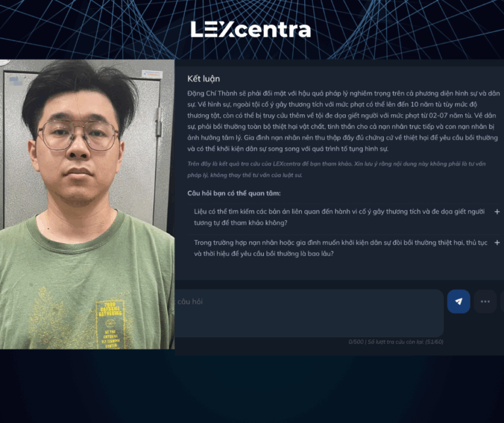This screenshot has height=423, width=504.
Task: Click the yellow print on the green shirt
Action: (x=110, y=324)
